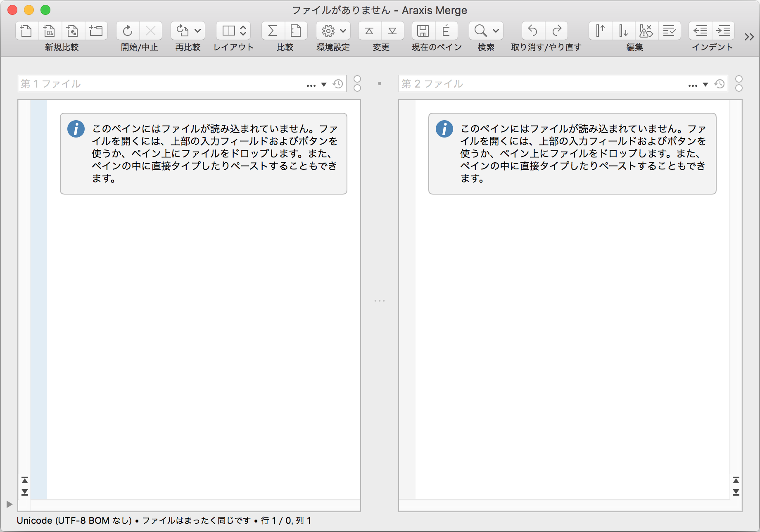Redo the last edit
The width and height of the screenshot is (760, 532).
click(x=556, y=30)
